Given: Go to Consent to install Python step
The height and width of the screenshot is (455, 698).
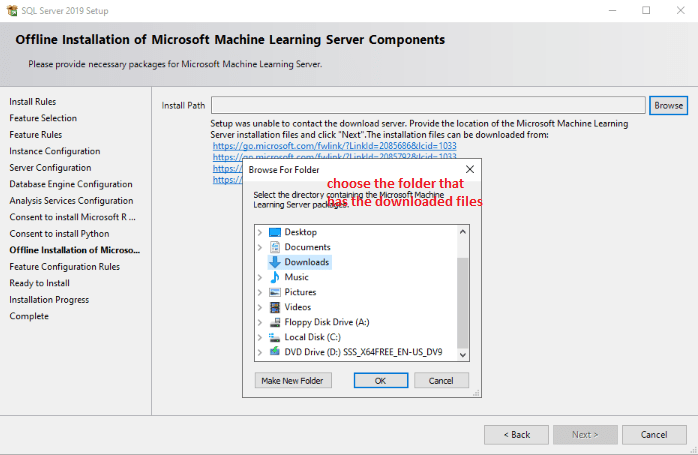Looking at the screenshot, I should pos(59,234).
